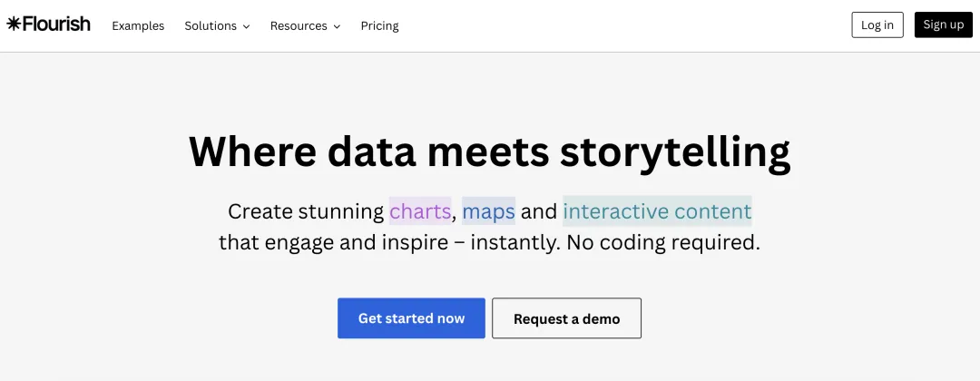Viewport: 980px width, 381px height.
Task: Open the Examples page
Action: pos(138,25)
